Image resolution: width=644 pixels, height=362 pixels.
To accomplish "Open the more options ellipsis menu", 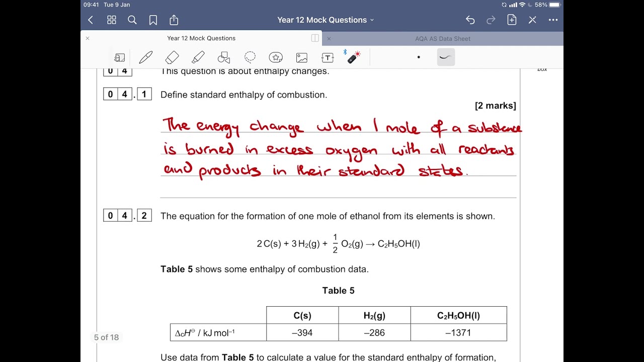I will tap(553, 20).
